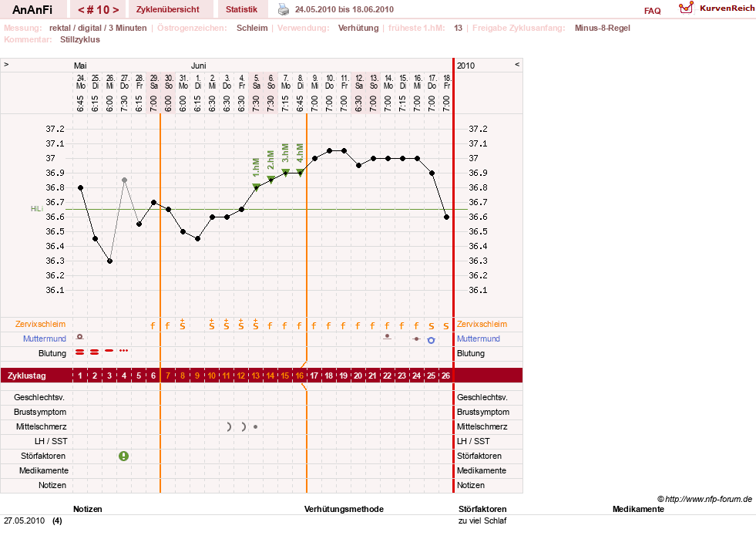Screen dimensions: 756x539
Task: Click the Verhütung usage value
Action: pos(358,28)
